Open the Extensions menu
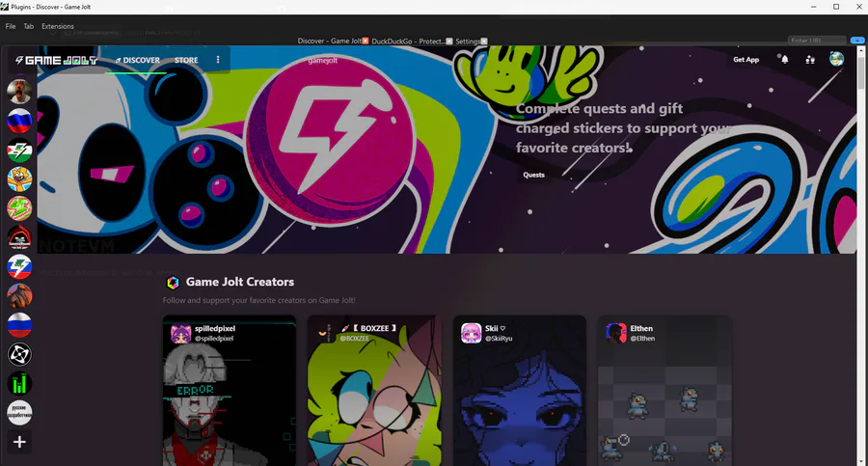Screen dimensions: 868x466 click(58, 26)
